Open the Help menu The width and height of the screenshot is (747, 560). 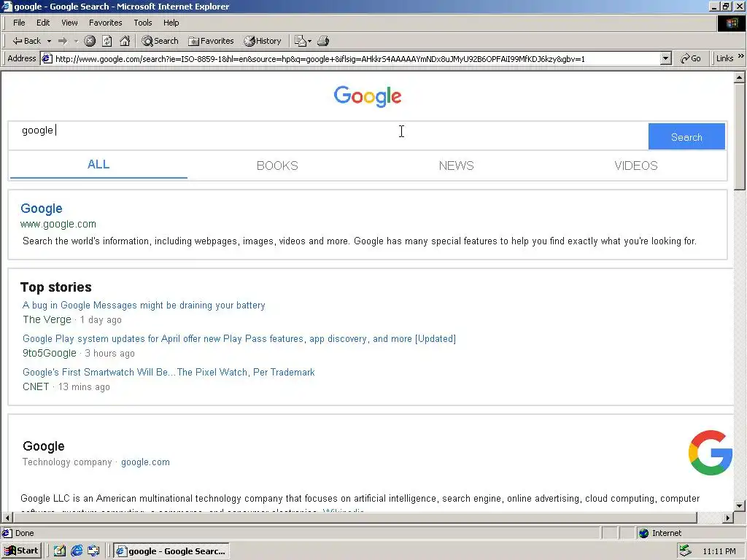(171, 23)
